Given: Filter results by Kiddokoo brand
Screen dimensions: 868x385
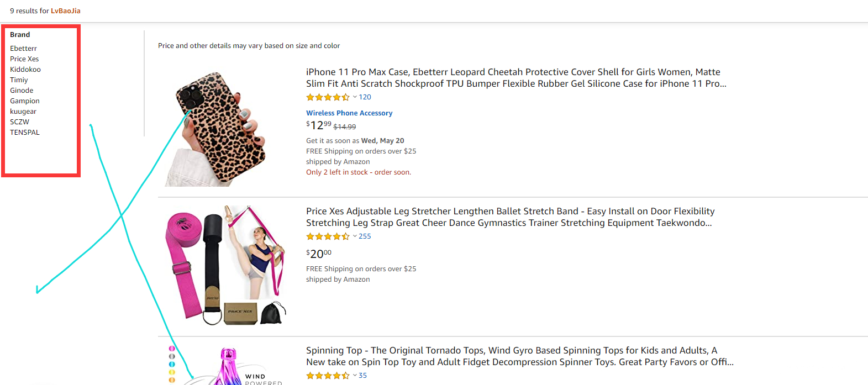Looking at the screenshot, I should pyautogui.click(x=25, y=70).
